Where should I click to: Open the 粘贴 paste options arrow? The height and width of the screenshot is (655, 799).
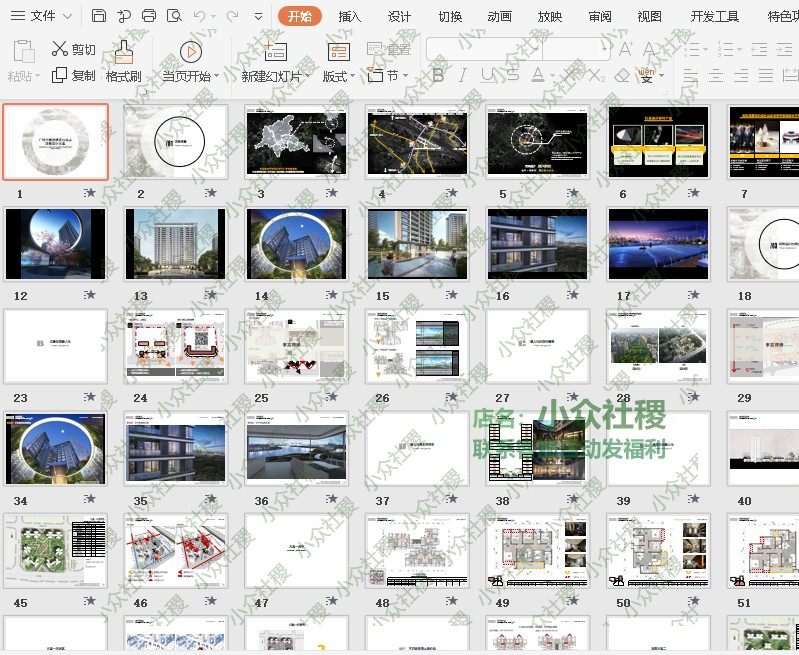point(37,76)
